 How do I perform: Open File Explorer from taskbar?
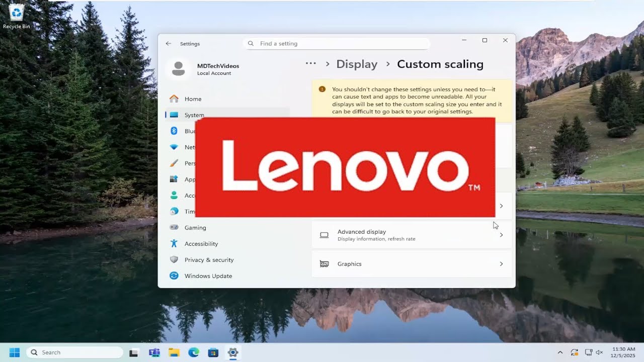click(x=174, y=352)
